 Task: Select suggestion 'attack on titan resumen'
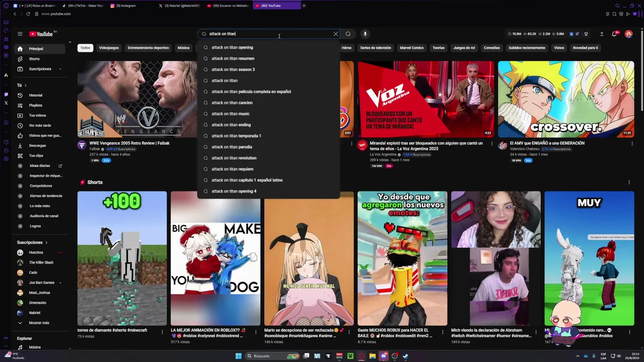269,58
